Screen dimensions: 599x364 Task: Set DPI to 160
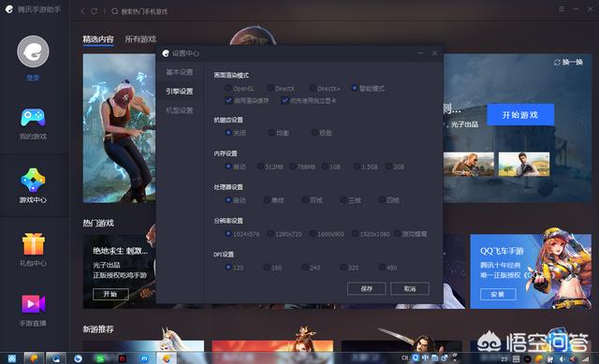tap(267, 267)
